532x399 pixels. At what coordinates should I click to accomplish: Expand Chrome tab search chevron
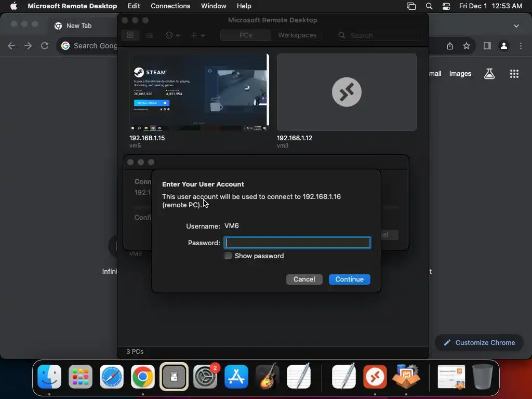(x=516, y=26)
